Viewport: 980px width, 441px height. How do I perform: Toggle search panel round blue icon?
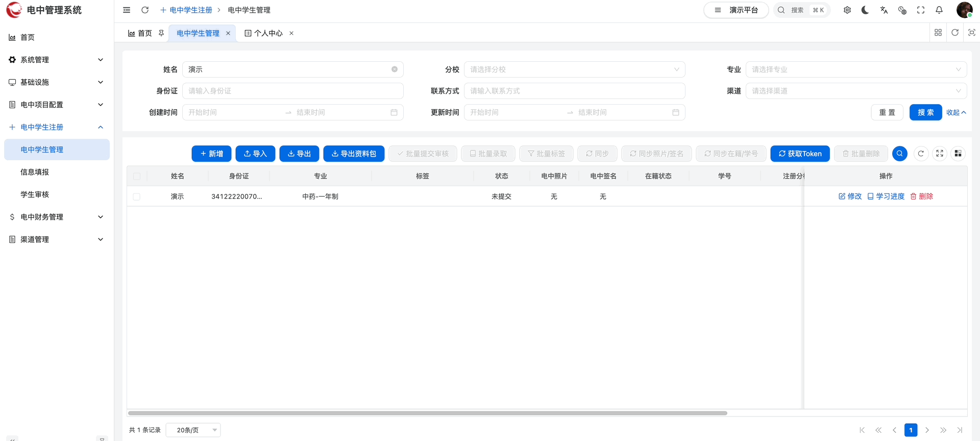point(900,154)
